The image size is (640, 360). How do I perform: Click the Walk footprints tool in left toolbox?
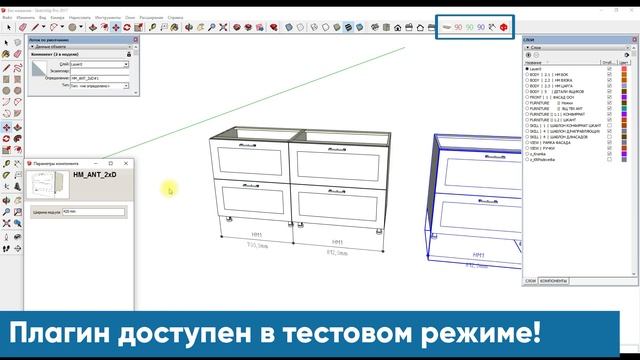(6, 248)
